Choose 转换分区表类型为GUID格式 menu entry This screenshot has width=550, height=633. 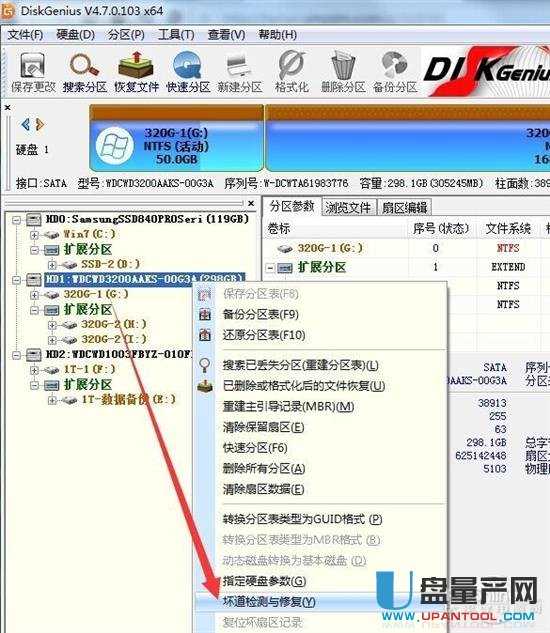[302, 520]
